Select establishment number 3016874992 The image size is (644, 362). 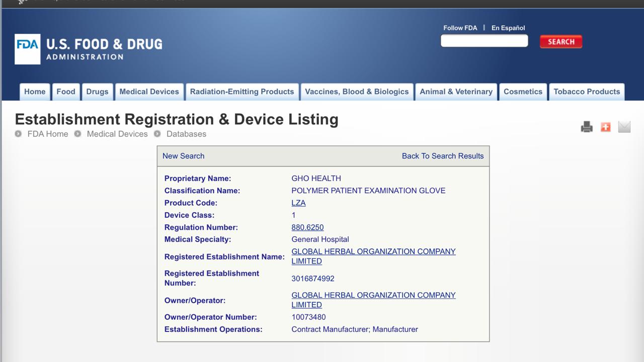[313, 279]
